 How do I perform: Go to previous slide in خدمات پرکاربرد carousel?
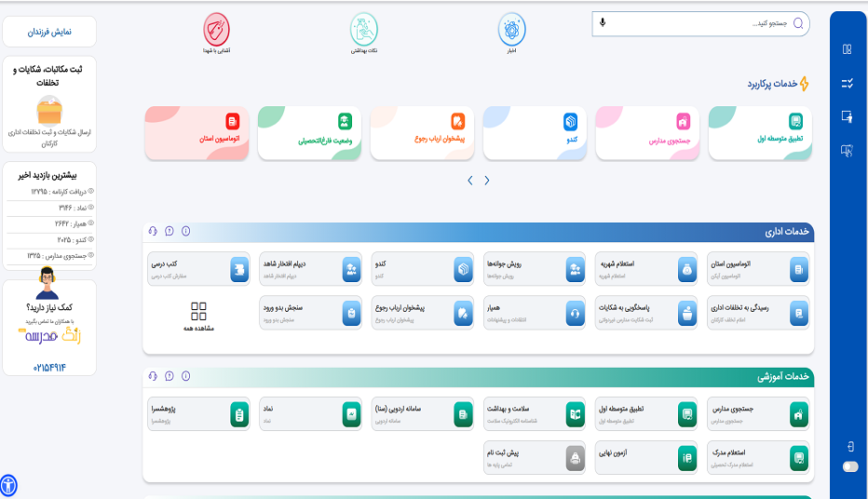click(x=487, y=181)
